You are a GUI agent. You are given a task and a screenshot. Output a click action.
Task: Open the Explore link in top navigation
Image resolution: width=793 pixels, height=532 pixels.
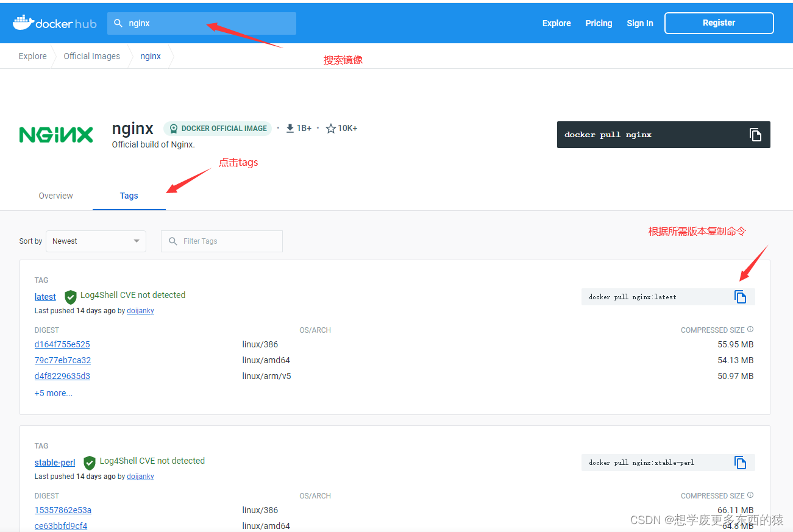pyautogui.click(x=557, y=23)
